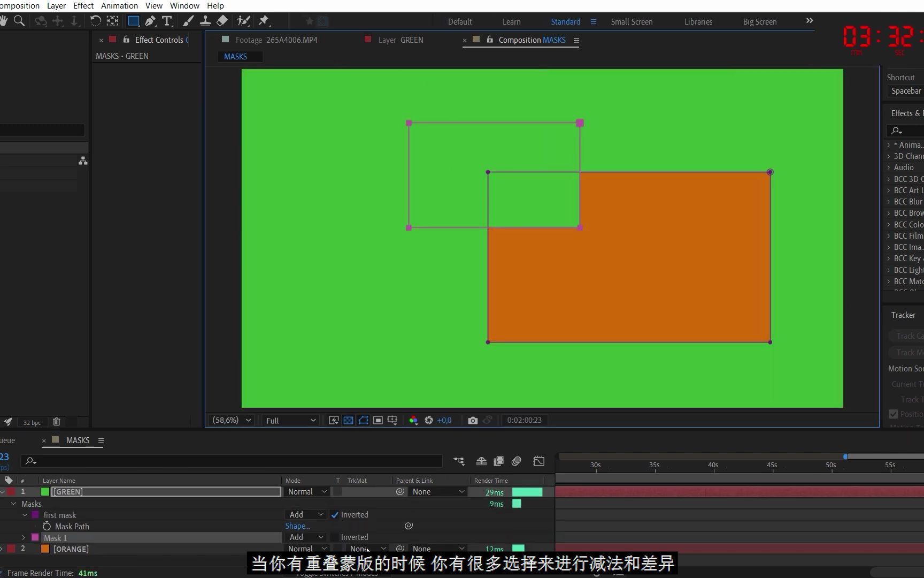Take a snapshot with camera icon
Viewport: 924px width, 578px height.
473,420
